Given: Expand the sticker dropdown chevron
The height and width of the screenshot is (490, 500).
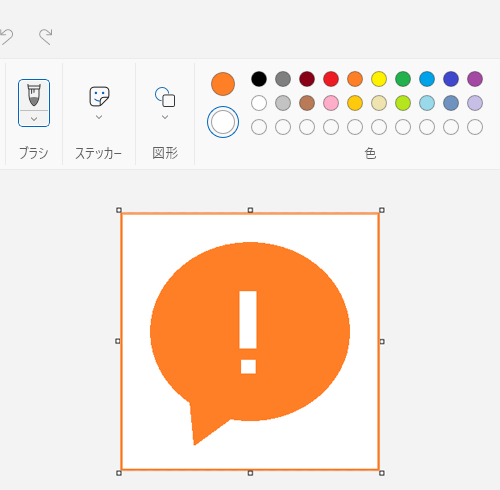Looking at the screenshot, I should tap(99, 117).
